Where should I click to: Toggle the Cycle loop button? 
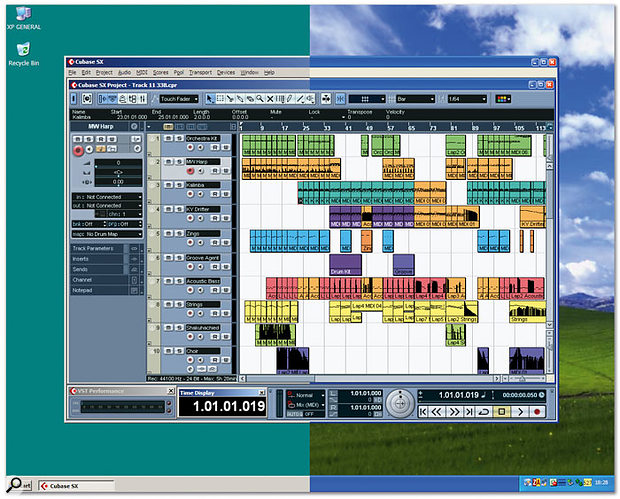click(483, 412)
